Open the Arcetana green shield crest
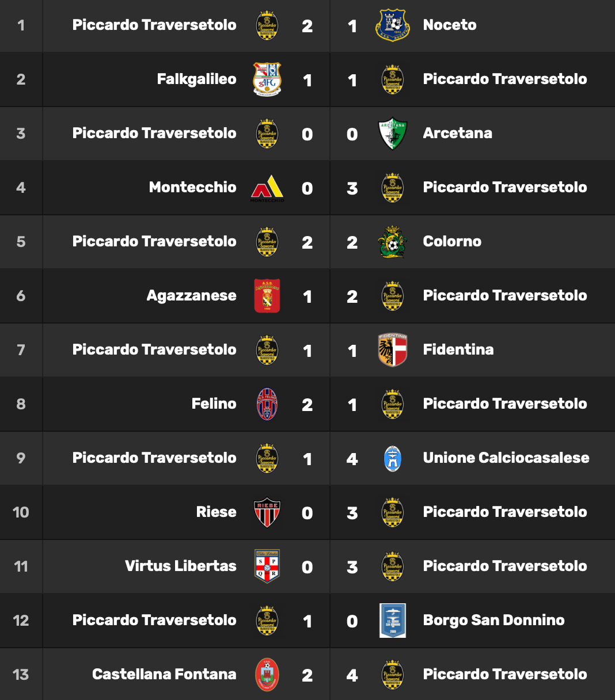This screenshot has height=700, width=615. 393,134
